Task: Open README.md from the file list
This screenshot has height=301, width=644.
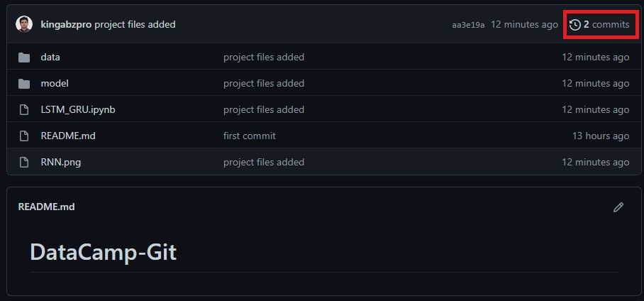Action: point(68,136)
